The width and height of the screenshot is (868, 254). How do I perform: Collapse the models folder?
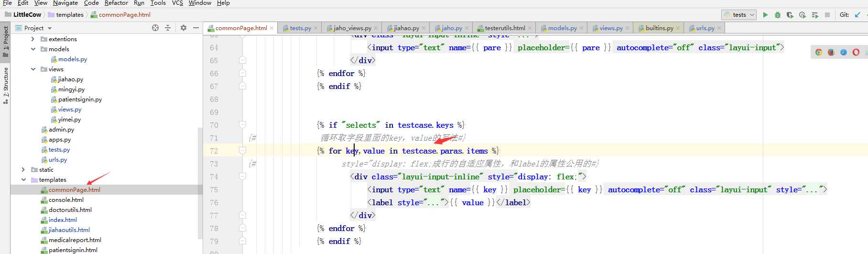click(x=33, y=49)
